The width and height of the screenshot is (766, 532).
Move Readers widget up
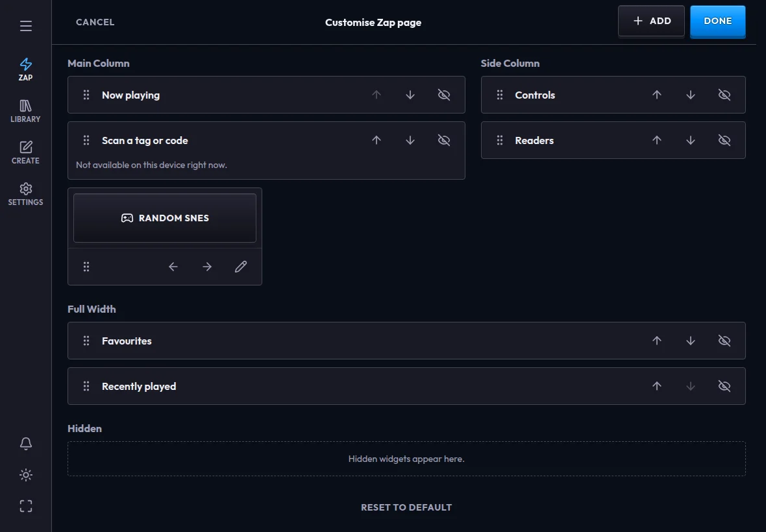(657, 141)
